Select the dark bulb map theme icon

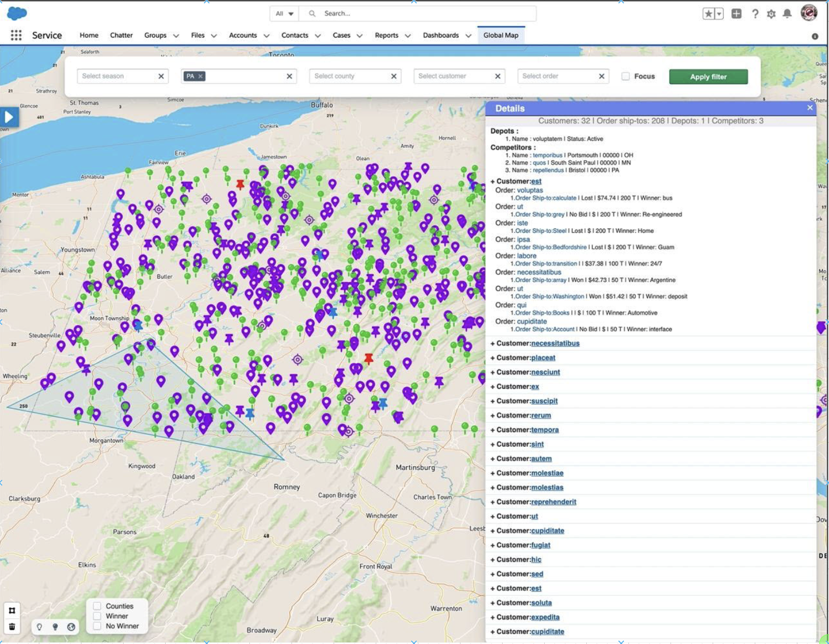pos(55,627)
